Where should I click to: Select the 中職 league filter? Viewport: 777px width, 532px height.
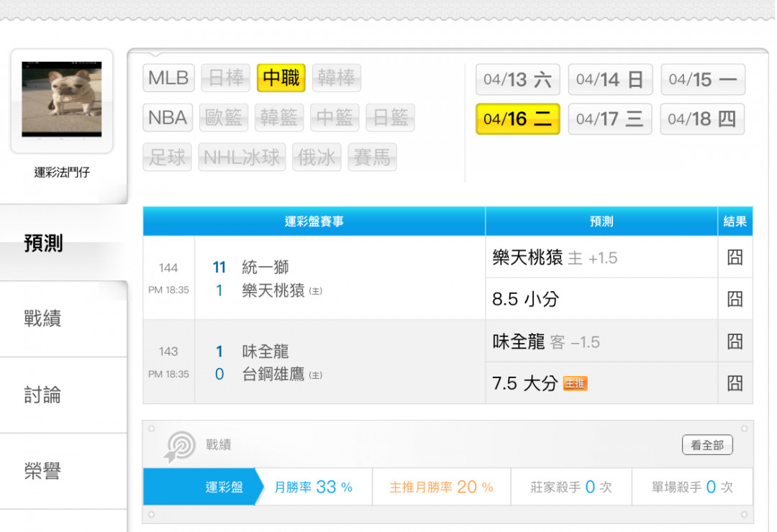(281, 78)
